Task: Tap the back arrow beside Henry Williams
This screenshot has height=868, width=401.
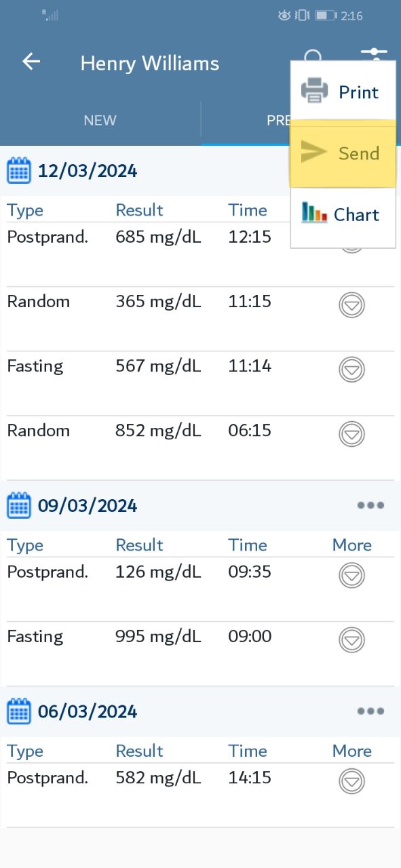Action: pyautogui.click(x=31, y=62)
